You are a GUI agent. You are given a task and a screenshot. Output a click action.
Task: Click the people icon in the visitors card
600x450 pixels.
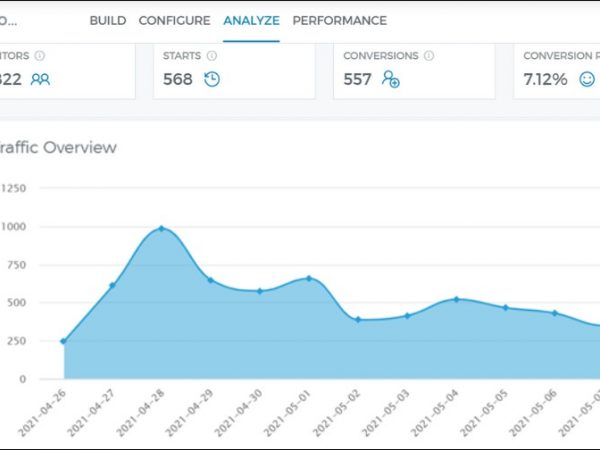[40, 79]
